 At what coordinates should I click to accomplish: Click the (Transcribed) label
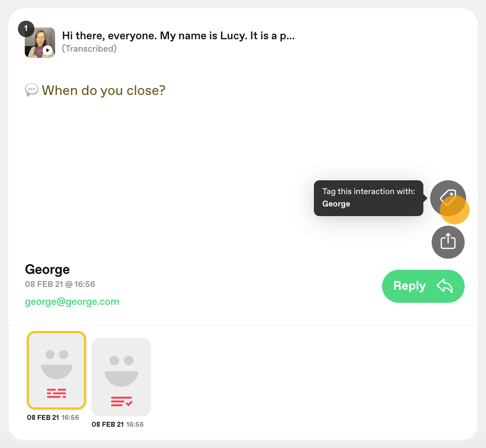pyautogui.click(x=89, y=49)
